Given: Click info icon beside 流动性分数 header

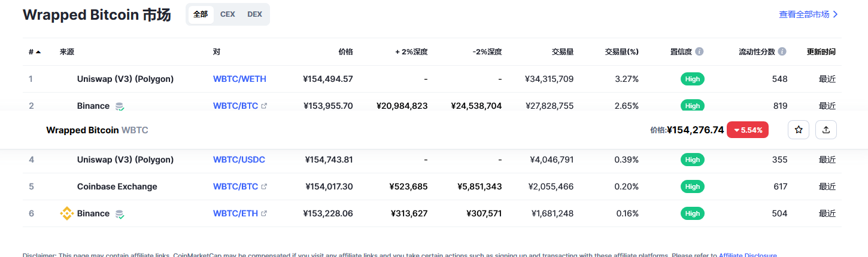Looking at the screenshot, I should (x=782, y=52).
